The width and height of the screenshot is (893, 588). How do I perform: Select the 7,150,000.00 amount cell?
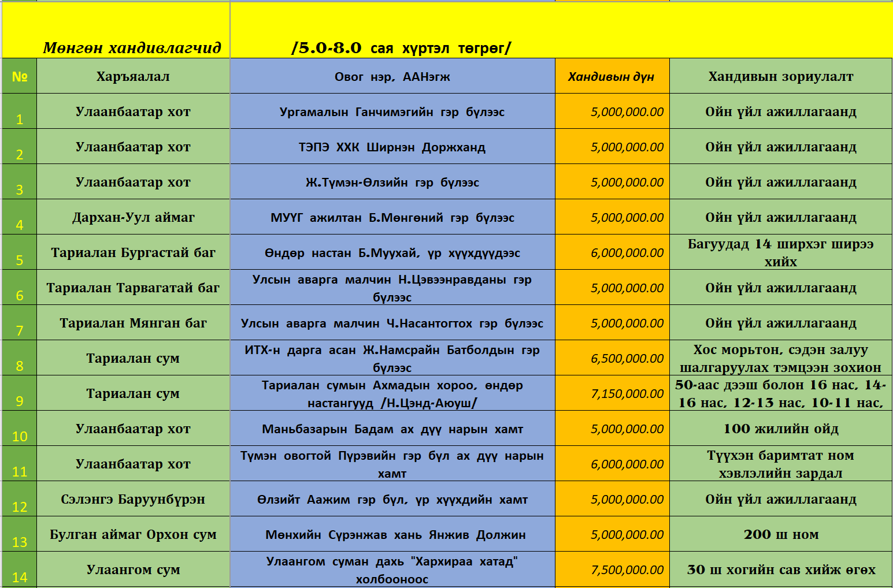[x=612, y=393]
